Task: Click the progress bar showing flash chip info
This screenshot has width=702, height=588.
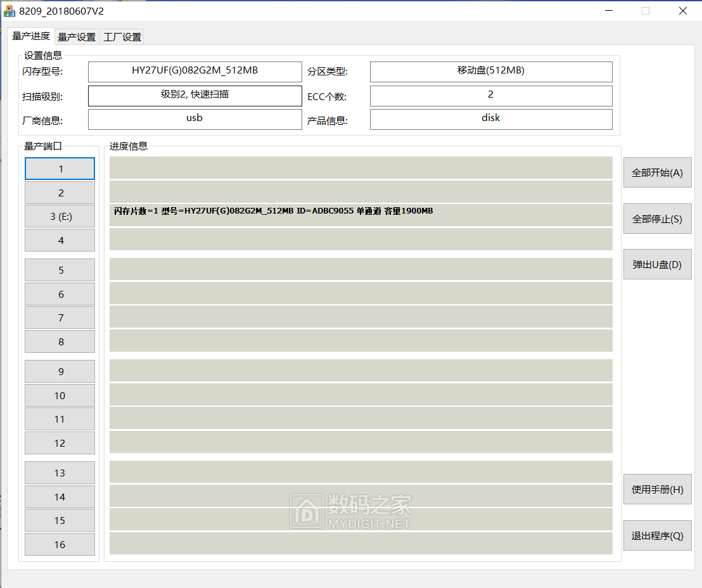Action: coord(361,215)
